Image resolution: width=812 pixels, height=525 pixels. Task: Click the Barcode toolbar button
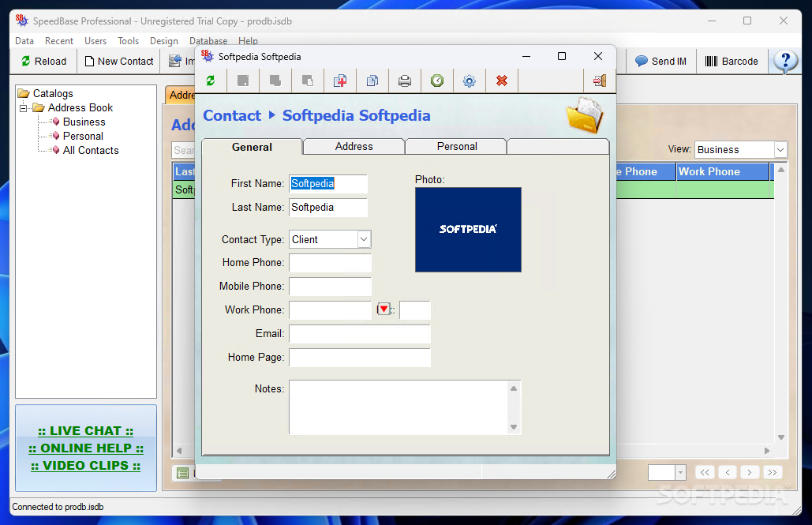(732, 61)
